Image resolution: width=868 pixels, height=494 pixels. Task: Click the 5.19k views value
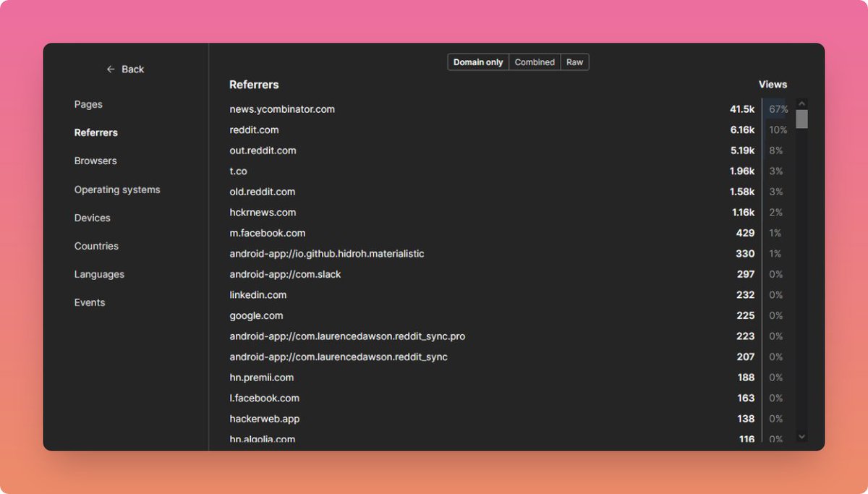(x=742, y=150)
